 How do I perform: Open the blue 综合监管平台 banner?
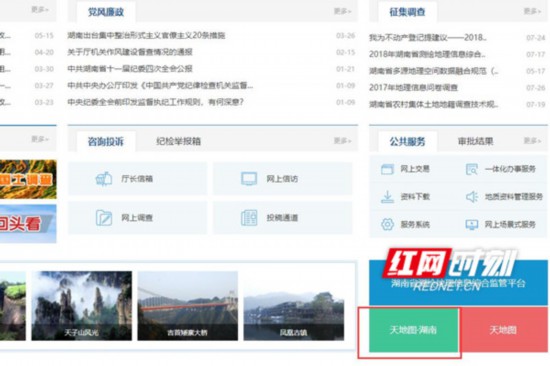click(458, 282)
